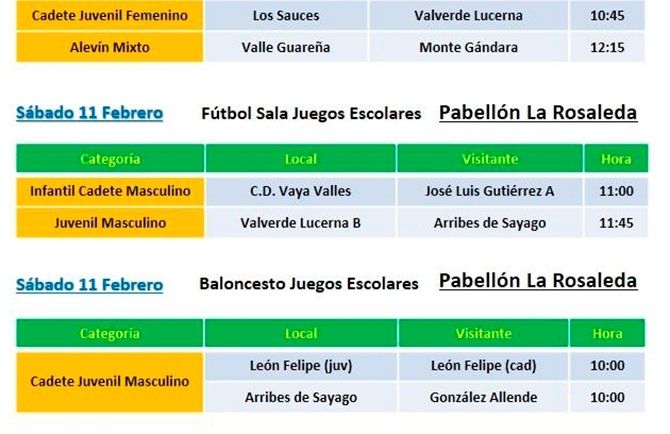Click the Sábado 11 Febrero link beside Fútbol Sala
This screenshot has width=670, height=434.
click(x=89, y=114)
